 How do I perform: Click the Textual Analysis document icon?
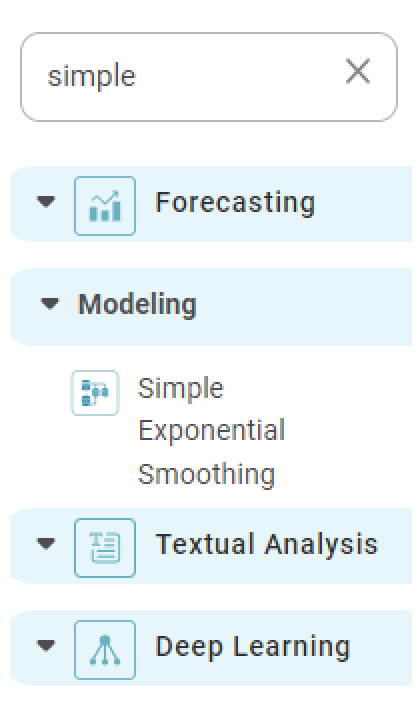click(x=105, y=547)
